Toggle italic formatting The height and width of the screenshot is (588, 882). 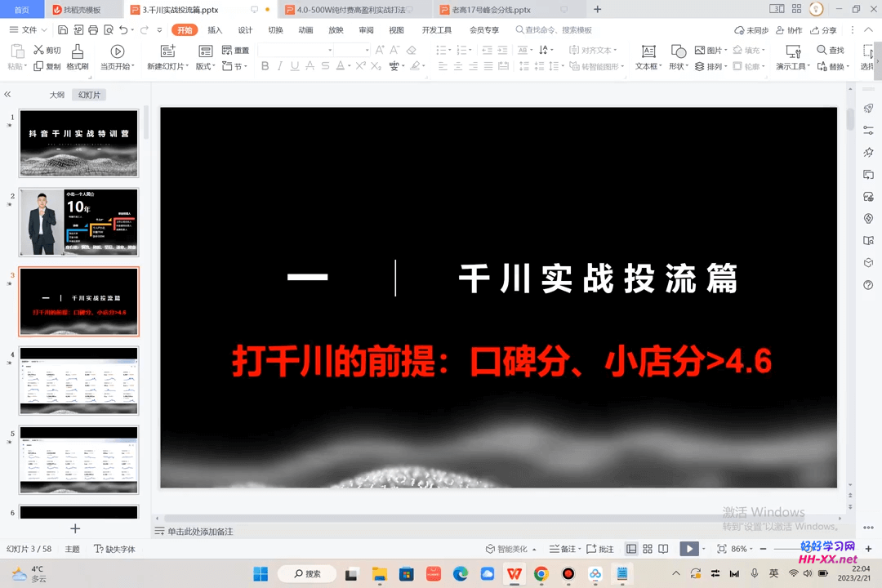click(279, 66)
